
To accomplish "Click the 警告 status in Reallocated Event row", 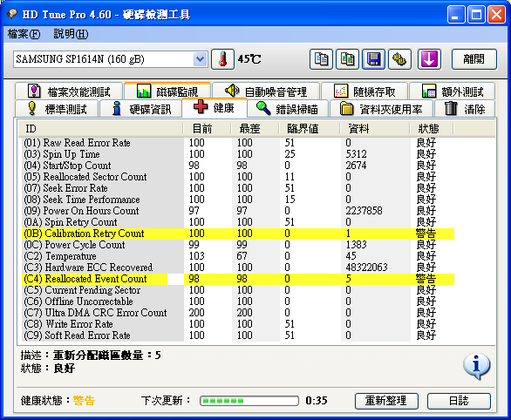I will (426, 279).
